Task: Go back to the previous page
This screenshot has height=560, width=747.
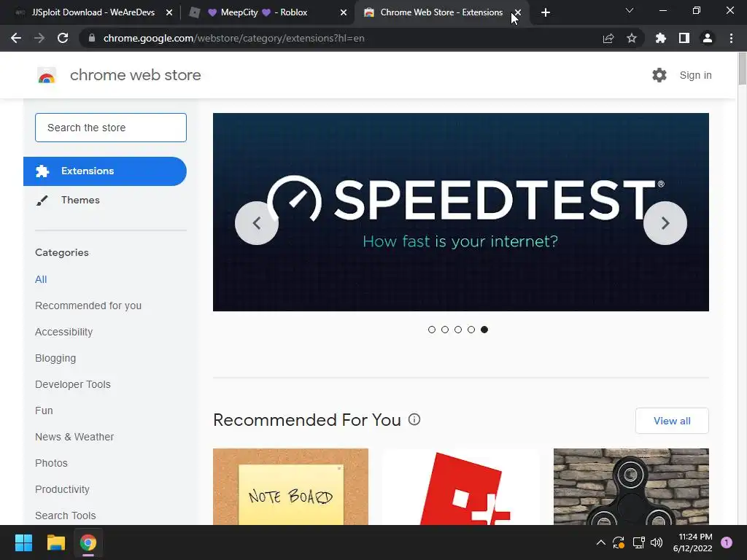Action: 16,38
